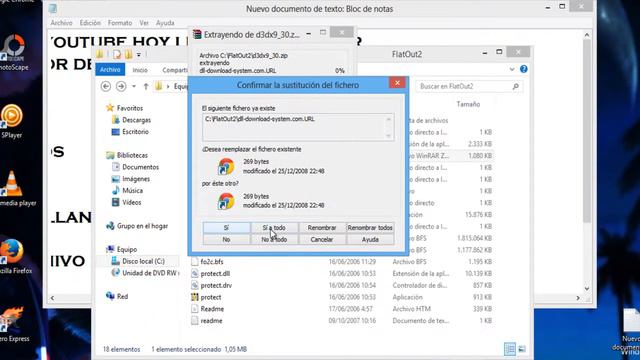Switch to large icons view in status bar
The width and height of the screenshot is (640, 360).
(522, 349)
